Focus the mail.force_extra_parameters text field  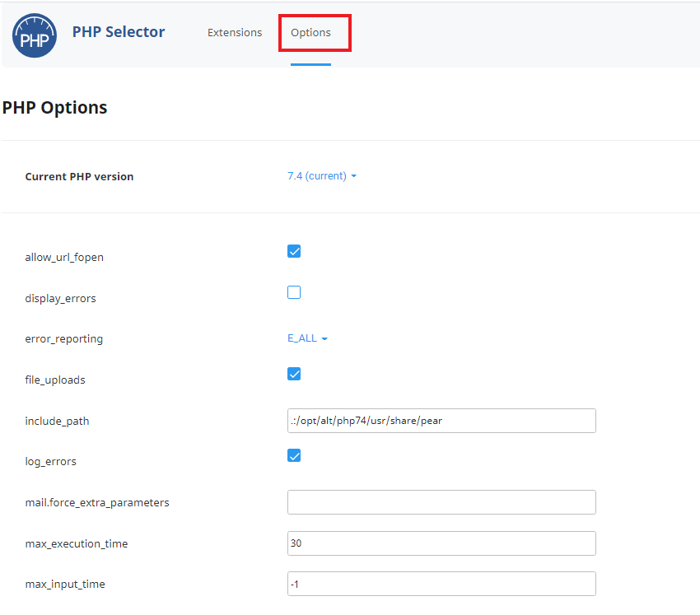441,502
